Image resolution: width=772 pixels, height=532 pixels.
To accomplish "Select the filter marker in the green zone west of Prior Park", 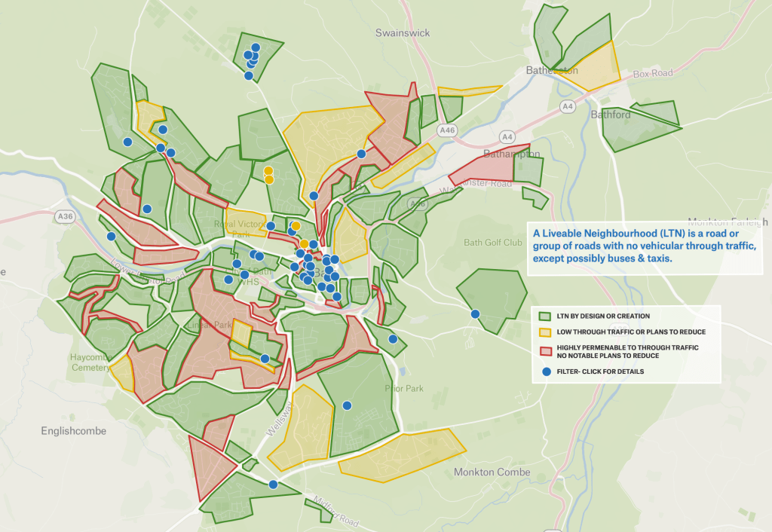I will click(348, 405).
